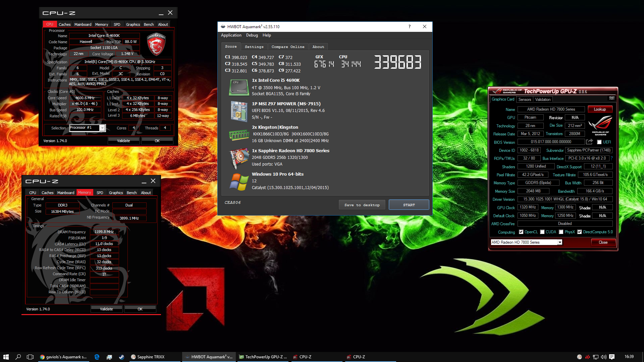Click the CEA806 code in Aquamark
The image size is (644, 362).
[232, 202]
